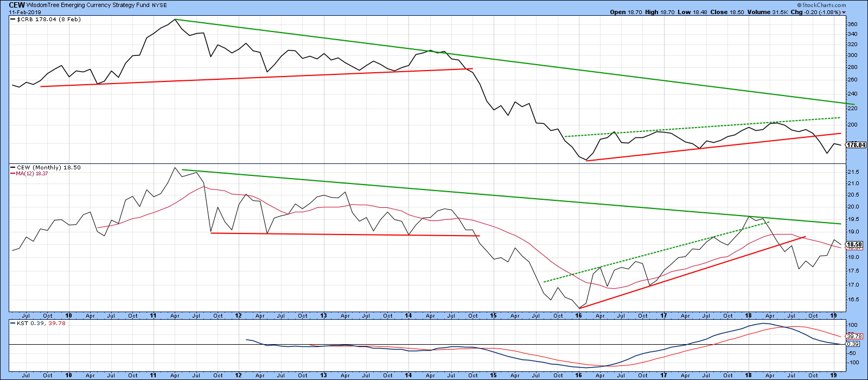Click the 19.5 level on CEW axis
The image size is (868, 380).
coord(853,219)
